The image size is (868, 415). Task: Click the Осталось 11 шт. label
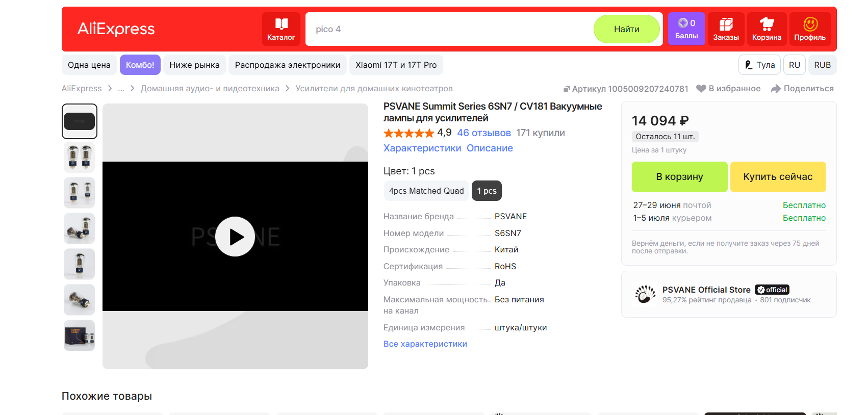[x=665, y=137]
